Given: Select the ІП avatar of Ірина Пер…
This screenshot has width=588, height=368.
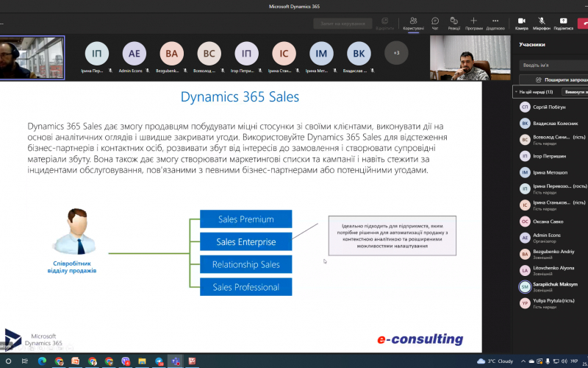Looking at the screenshot, I should click(97, 54).
